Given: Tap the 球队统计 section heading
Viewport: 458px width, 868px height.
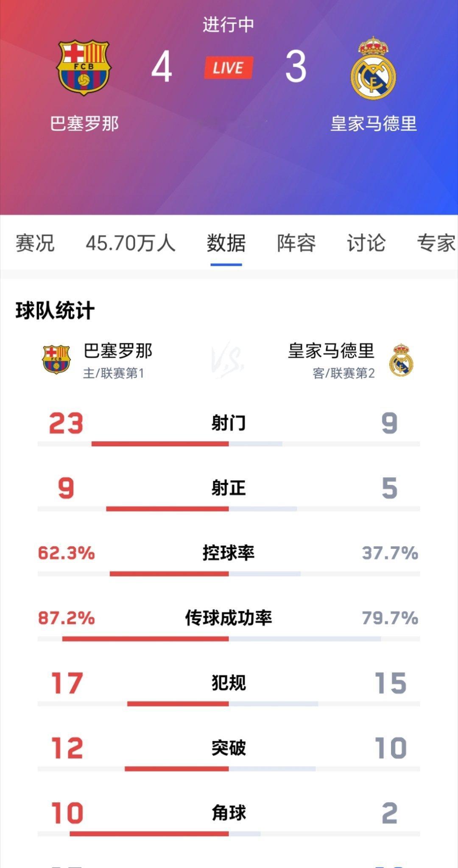Looking at the screenshot, I should pyautogui.click(x=55, y=311).
